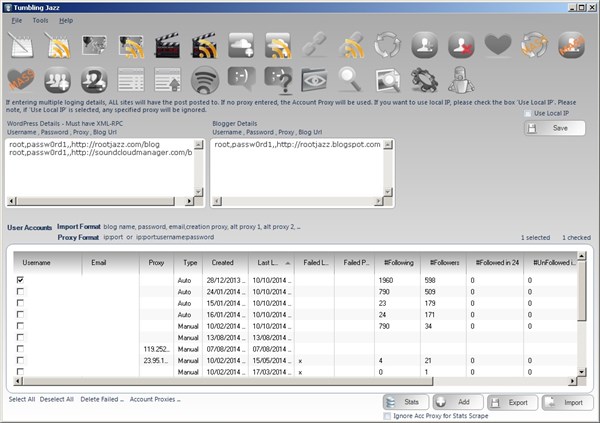Click the Add account button

[x=458, y=402]
